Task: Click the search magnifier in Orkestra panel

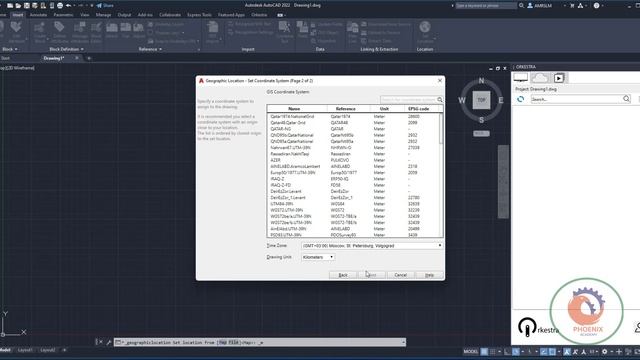Action: tap(626, 99)
